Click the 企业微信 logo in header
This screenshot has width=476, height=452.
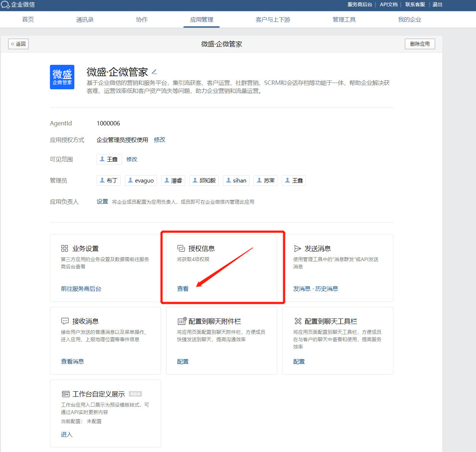pyautogui.click(x=18, y=5)
